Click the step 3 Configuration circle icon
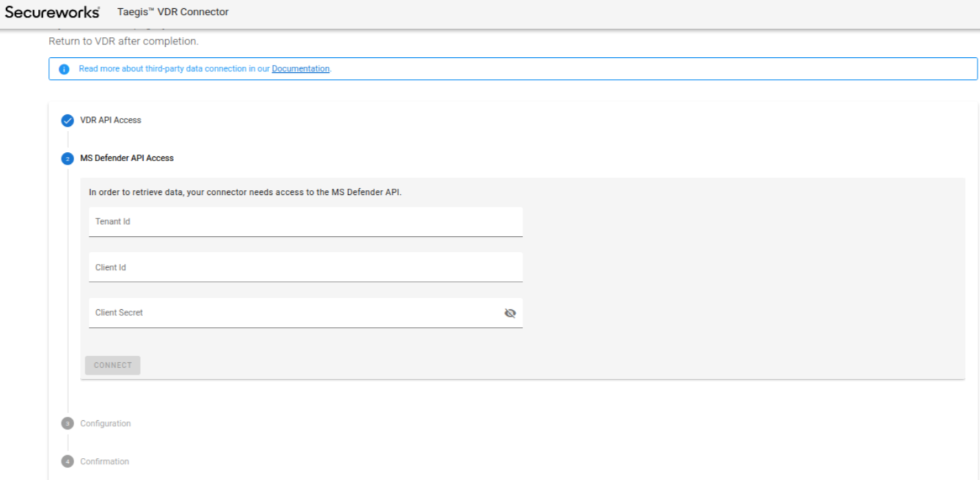This screenshot has height=480, width=980. click(x=67, y=424)
